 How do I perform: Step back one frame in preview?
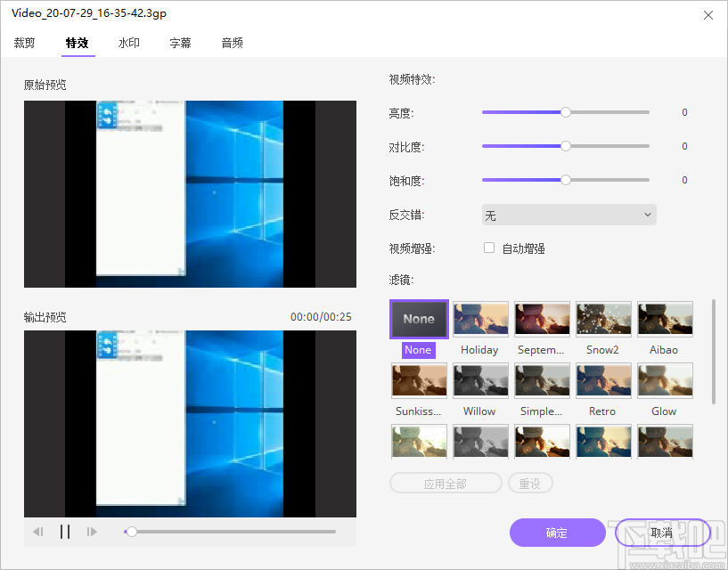(38, 532)
